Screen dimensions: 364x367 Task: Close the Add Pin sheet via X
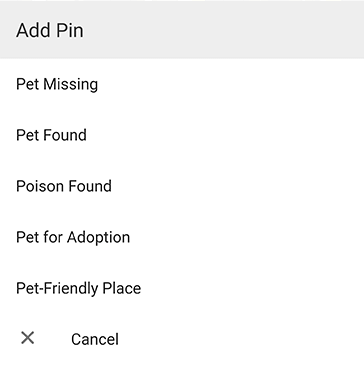27,338
